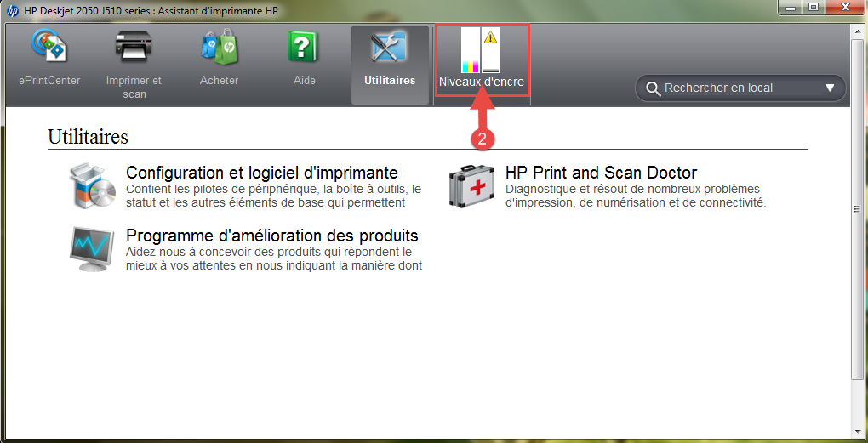Viewport: 868px width, 443px height.
Task: Click description text starting 'Aidez-nous à concevoir'
Action: pos(274,258)
